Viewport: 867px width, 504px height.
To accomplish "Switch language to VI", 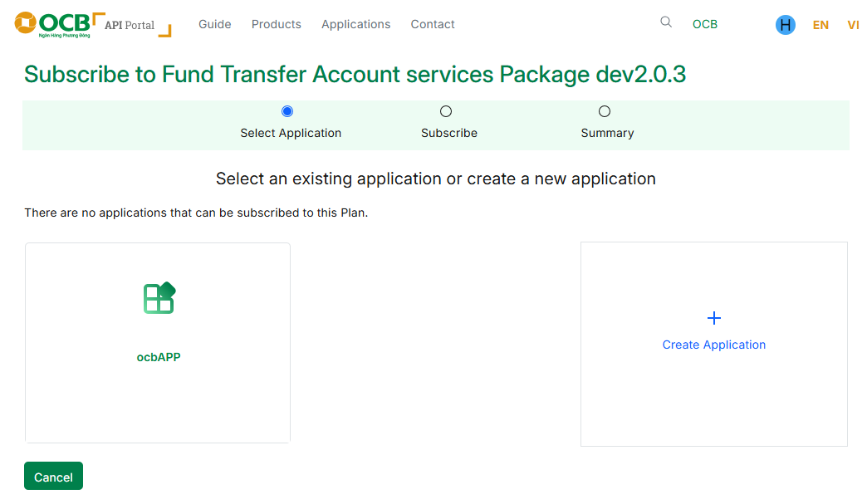I will point(853,25).
